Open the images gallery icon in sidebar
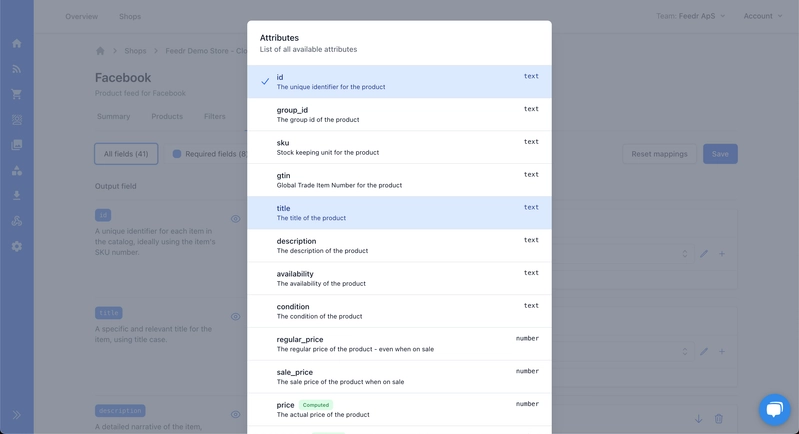This screenshot has width=799, height=434. tap(17, 145)
